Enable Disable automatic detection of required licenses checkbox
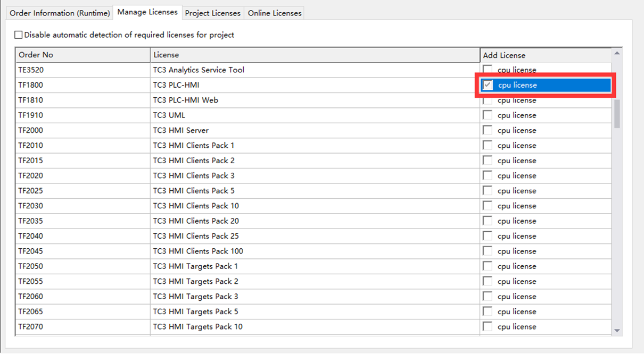Screen dimensions: 644x354 coord(19,35)
